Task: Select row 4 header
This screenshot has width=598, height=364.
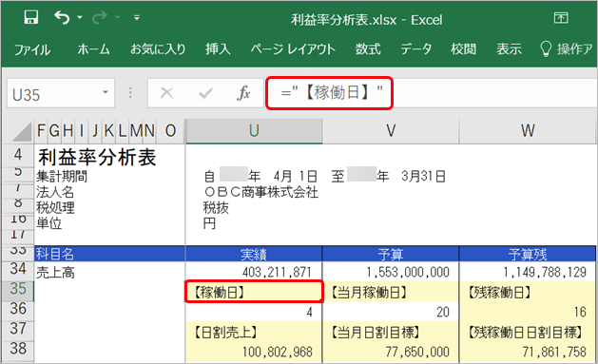Action: click(17, 155)
